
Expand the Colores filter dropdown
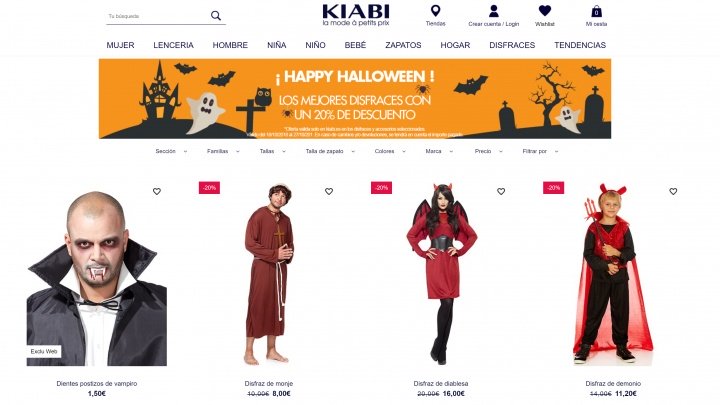(390, 151)
